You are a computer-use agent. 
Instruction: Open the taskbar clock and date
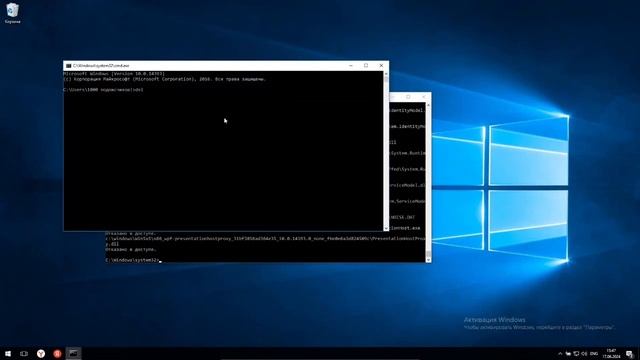[x=611, y=353]
